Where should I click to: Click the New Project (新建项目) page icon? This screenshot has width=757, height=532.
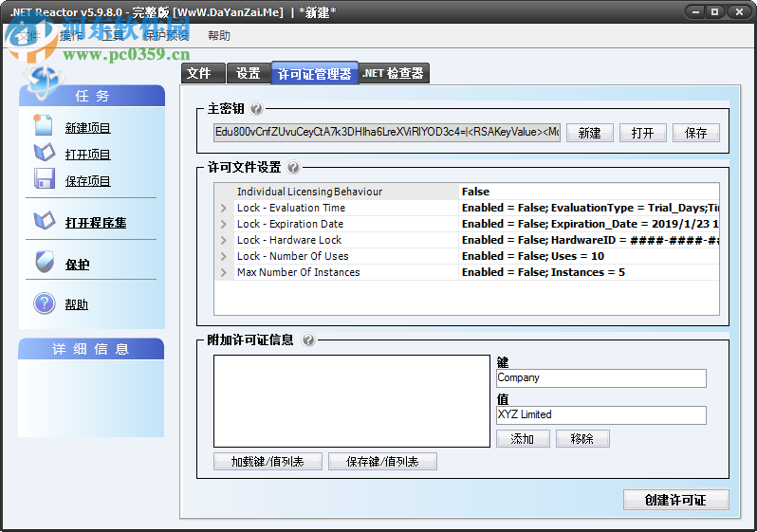click(x=43, y=125)
